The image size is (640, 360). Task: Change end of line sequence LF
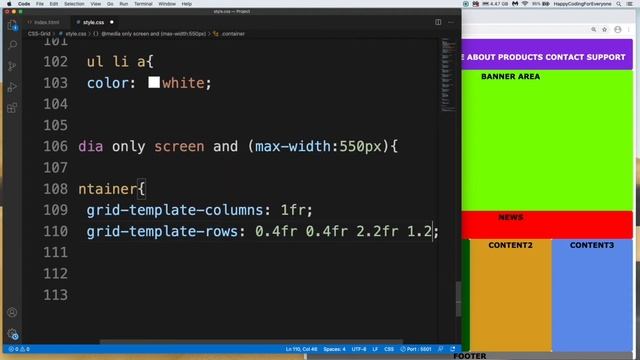coord(375,349)
